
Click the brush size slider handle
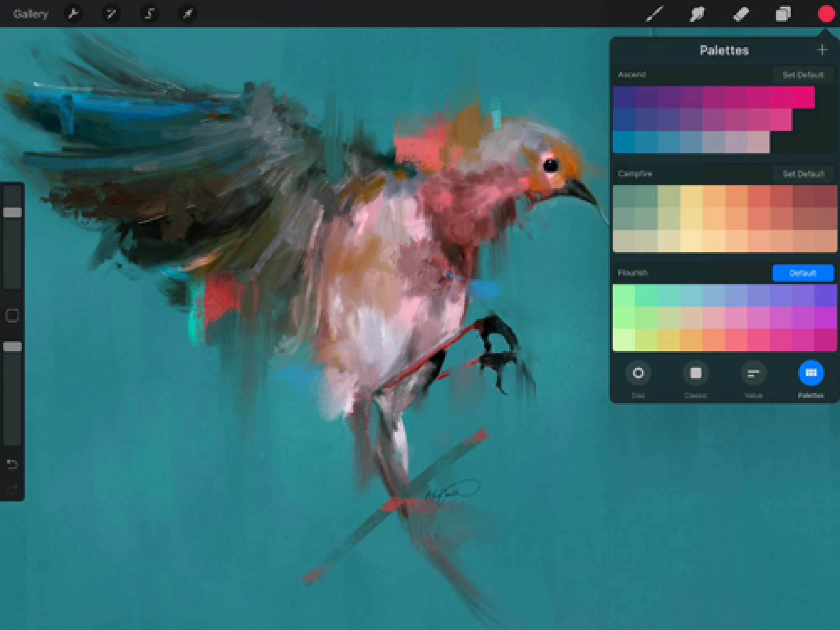click(12, 213)
